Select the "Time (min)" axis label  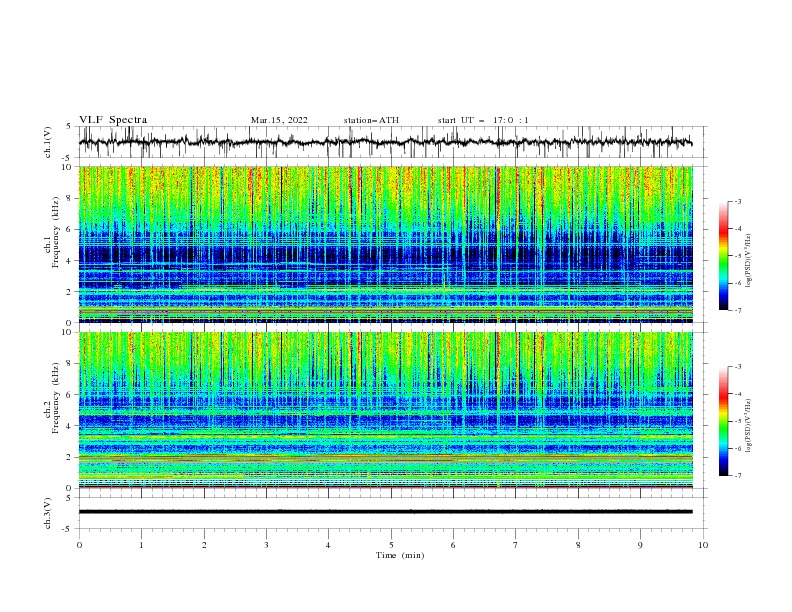pyautogui.click(x=400, y=555)
